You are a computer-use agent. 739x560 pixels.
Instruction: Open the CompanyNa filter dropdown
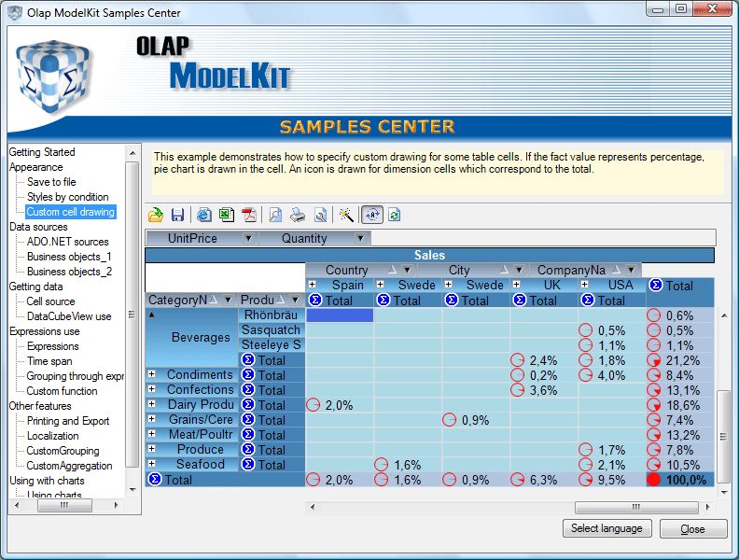tap(631, 270)
